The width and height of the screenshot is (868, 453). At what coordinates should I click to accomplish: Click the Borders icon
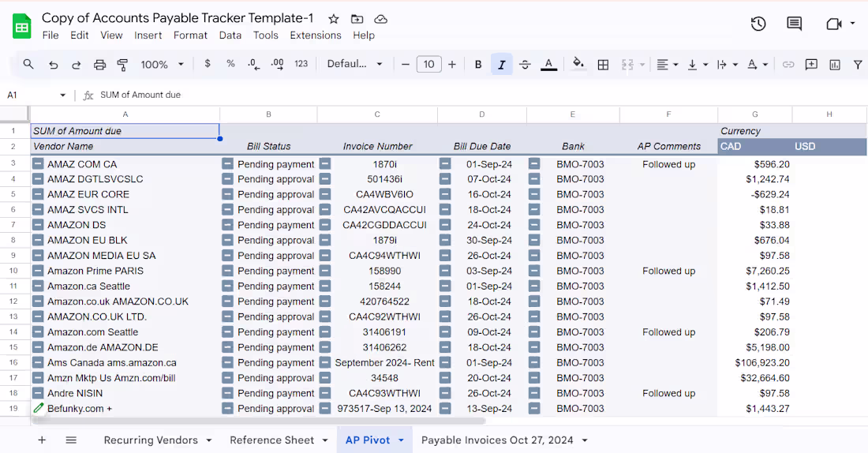pyautogui.click(x=603, y=65)
